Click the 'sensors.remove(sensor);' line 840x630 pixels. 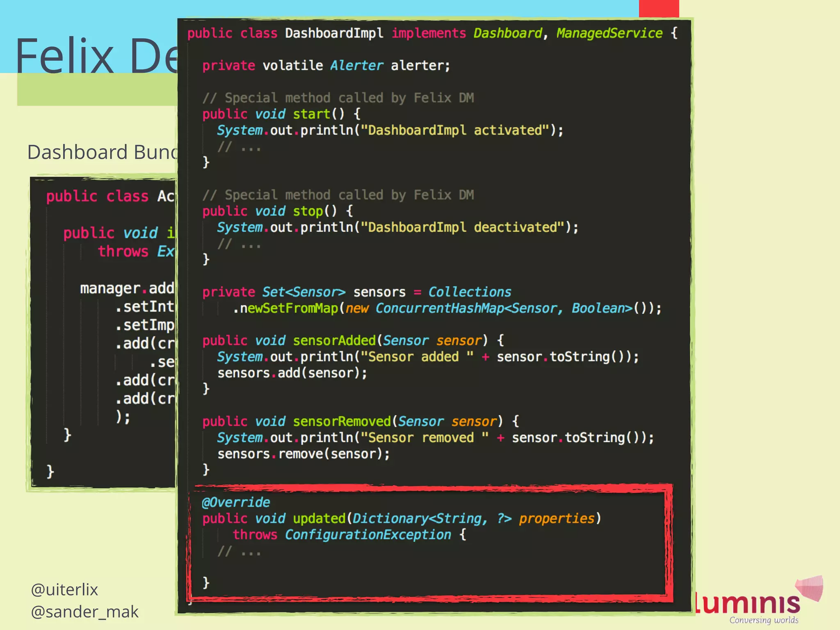click(304, 454)
